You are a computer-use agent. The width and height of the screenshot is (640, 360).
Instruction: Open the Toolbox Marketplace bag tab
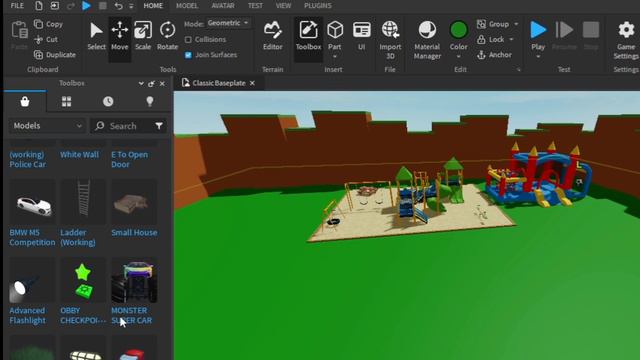click(x=25, y=101)
